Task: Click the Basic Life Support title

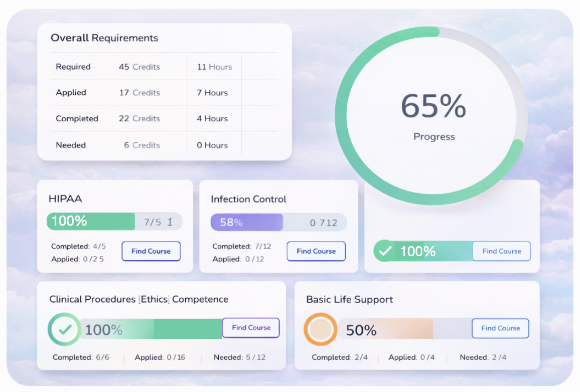Action: click(x=350, y=300)
